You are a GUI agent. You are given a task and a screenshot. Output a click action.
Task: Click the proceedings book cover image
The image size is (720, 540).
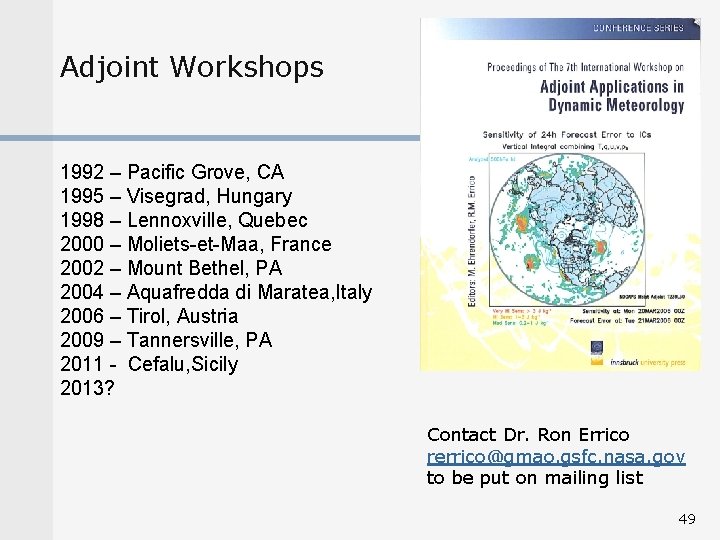point(560,195)
